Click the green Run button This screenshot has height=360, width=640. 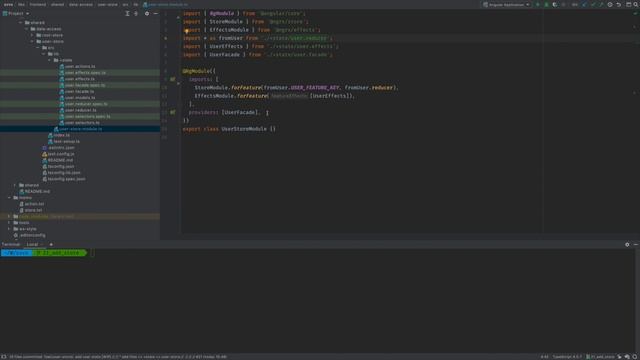[x=538, y=4]
